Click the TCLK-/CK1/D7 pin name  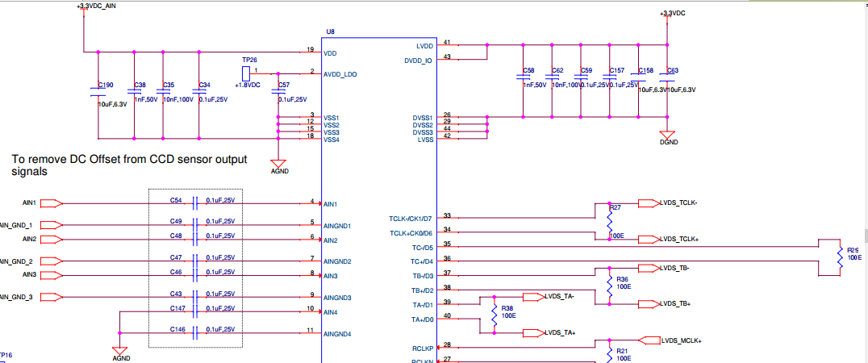click(410, 219)
